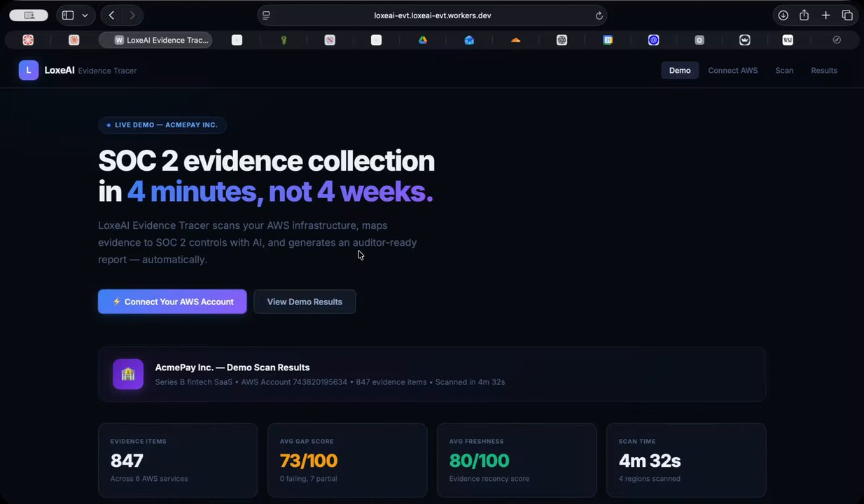864x504 pixels.
Task: Open the green key icon tab
Action: point(284,40)
